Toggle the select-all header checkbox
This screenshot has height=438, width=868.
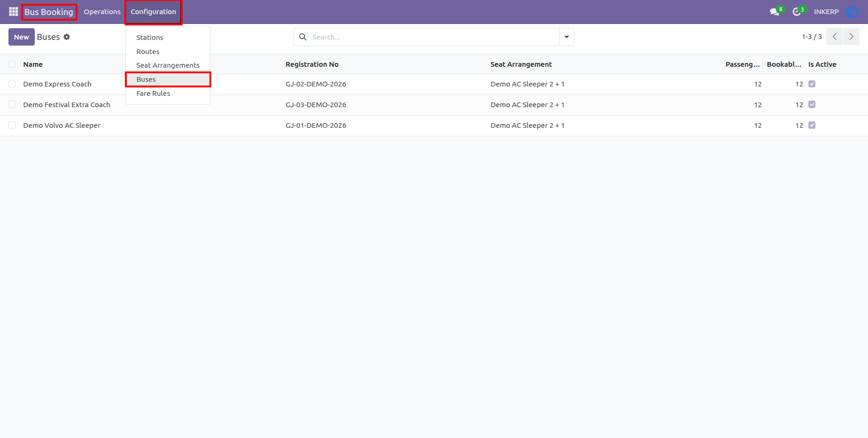(12, 64)
